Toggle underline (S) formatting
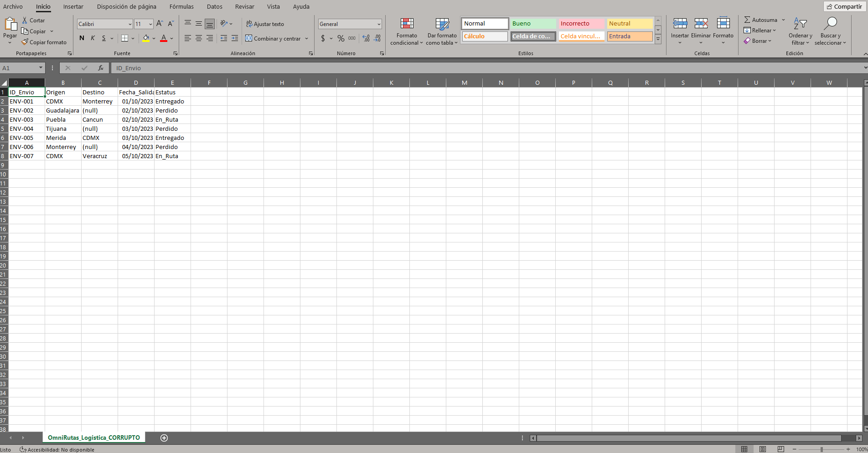The height and width of the screenshot is (453, 868). click(104, 38)
